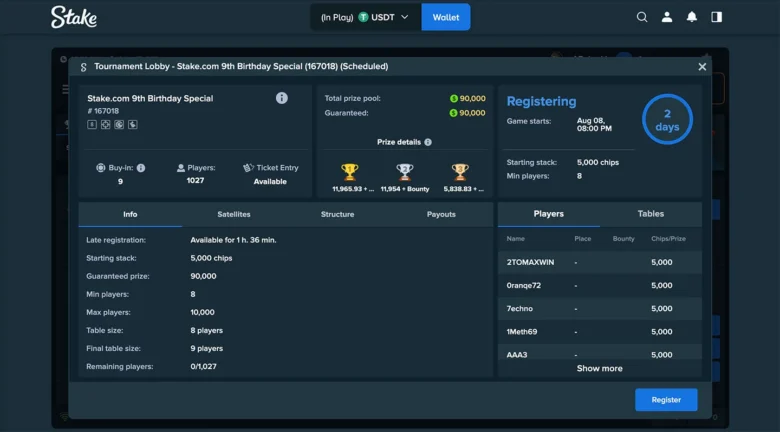Click the Buy-in chip icon
This screenshot has width=780, height=432.
(100, 168)
